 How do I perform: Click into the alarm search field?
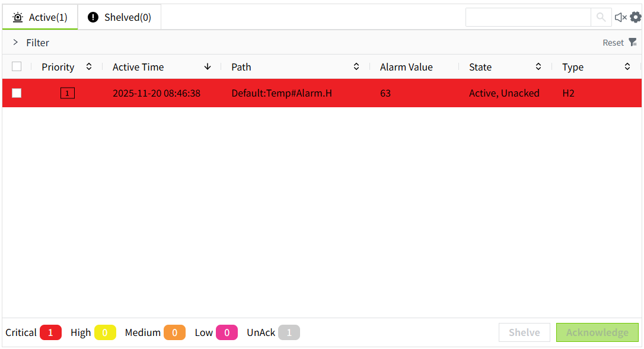(528, 17)
